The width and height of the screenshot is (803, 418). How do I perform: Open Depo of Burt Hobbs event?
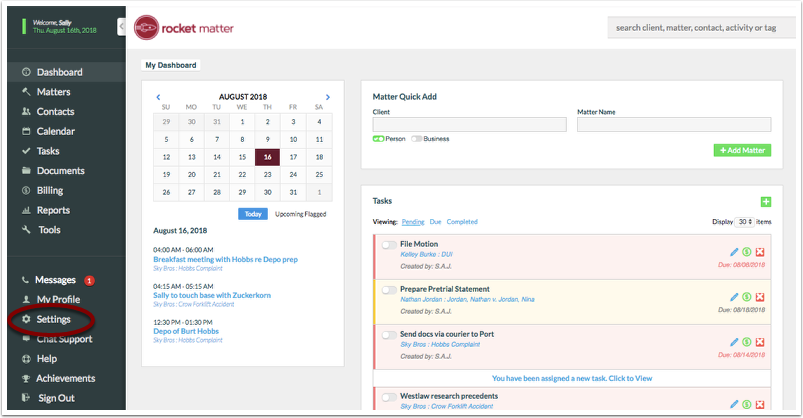tap(186, 331)
